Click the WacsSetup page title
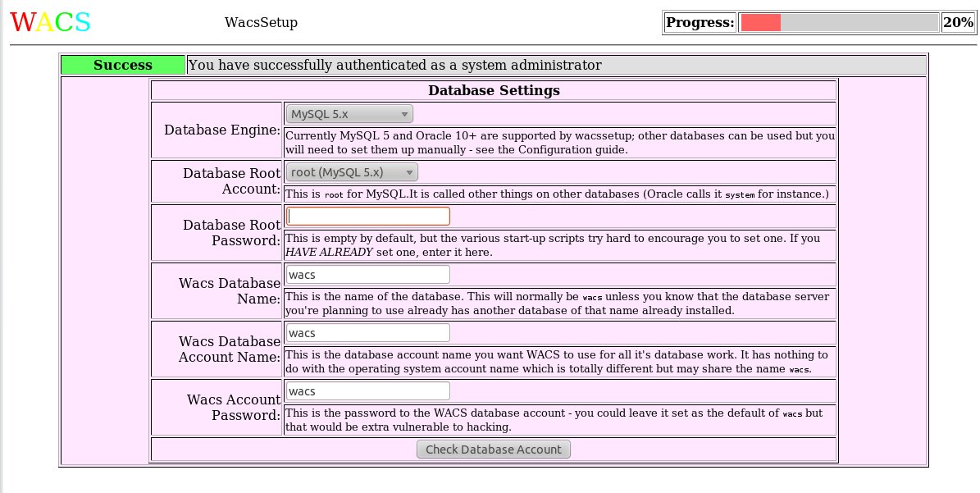The height and width of the screenshot is (493, 980). pyautogui.click(x=262, y=22)
